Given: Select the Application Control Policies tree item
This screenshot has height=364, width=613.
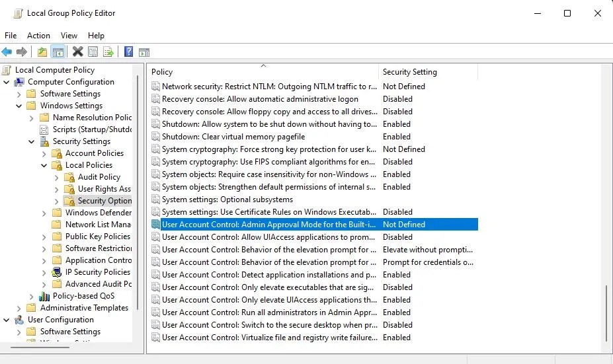Looking at the screenshot, I should pyautogui.click(x=99, y=260).
